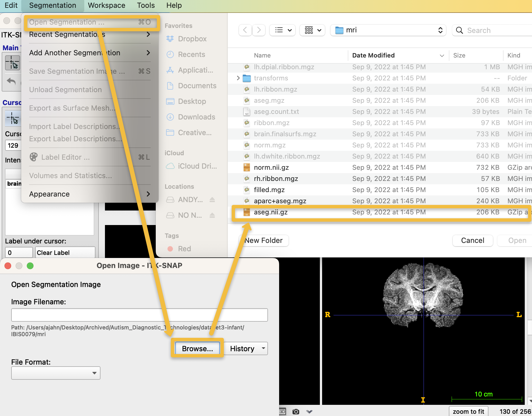Open the File Format combo box

tap(56, 373)
